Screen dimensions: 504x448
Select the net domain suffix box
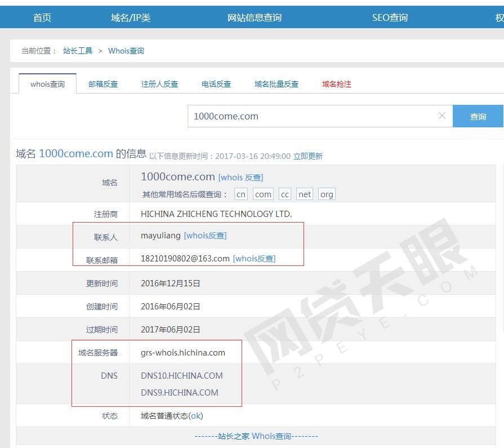(305, 194)
